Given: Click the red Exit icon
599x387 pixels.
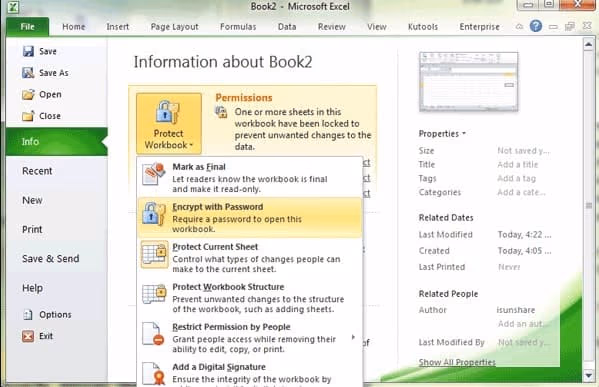Looking at the screenshot, I should point(28,336).
